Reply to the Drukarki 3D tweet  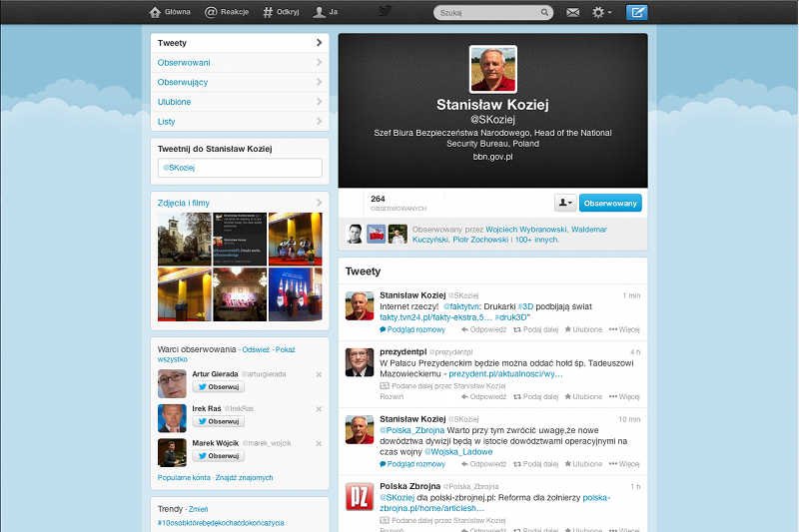483,330
